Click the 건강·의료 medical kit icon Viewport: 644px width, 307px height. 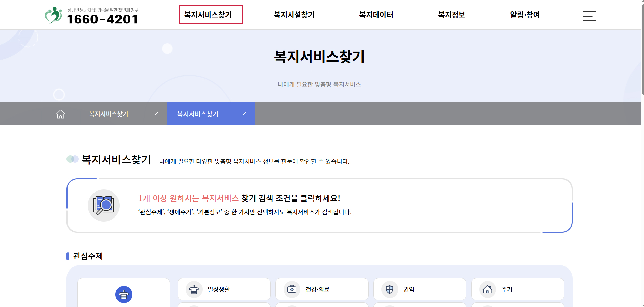point(292,289)
